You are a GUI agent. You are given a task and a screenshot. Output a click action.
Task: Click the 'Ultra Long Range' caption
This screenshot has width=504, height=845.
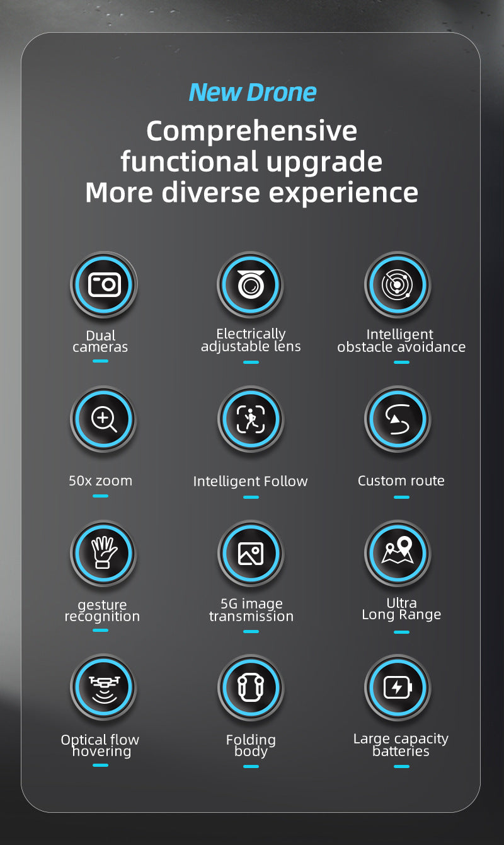pos(401,609)
